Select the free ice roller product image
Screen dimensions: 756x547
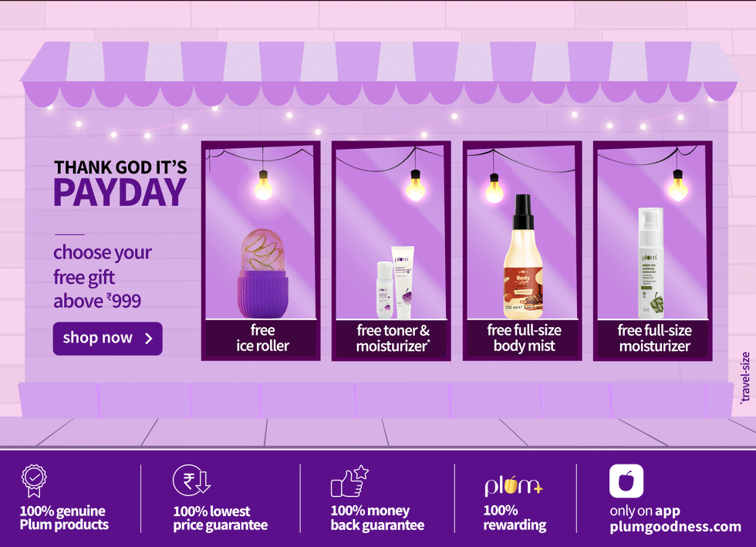click(x=263, y=273)
